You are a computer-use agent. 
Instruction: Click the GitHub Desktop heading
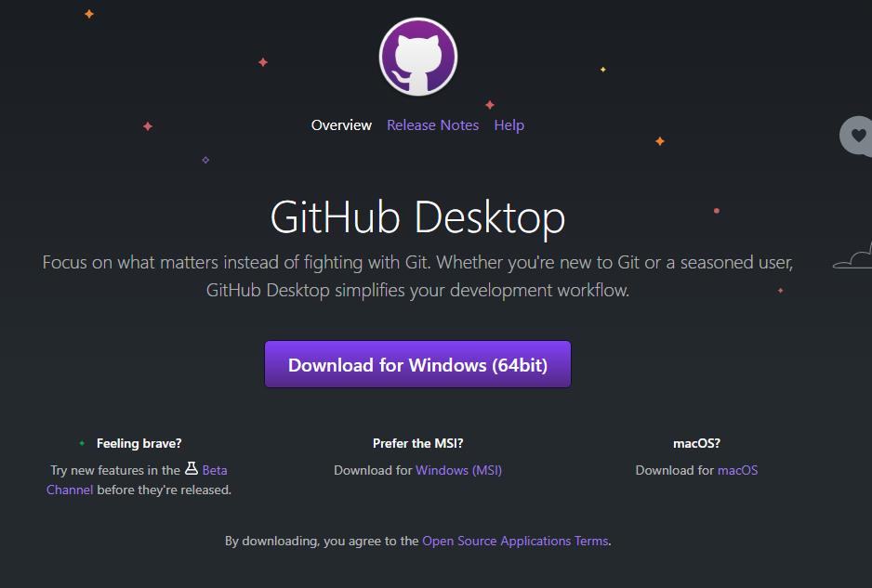(x=417, y=217)
